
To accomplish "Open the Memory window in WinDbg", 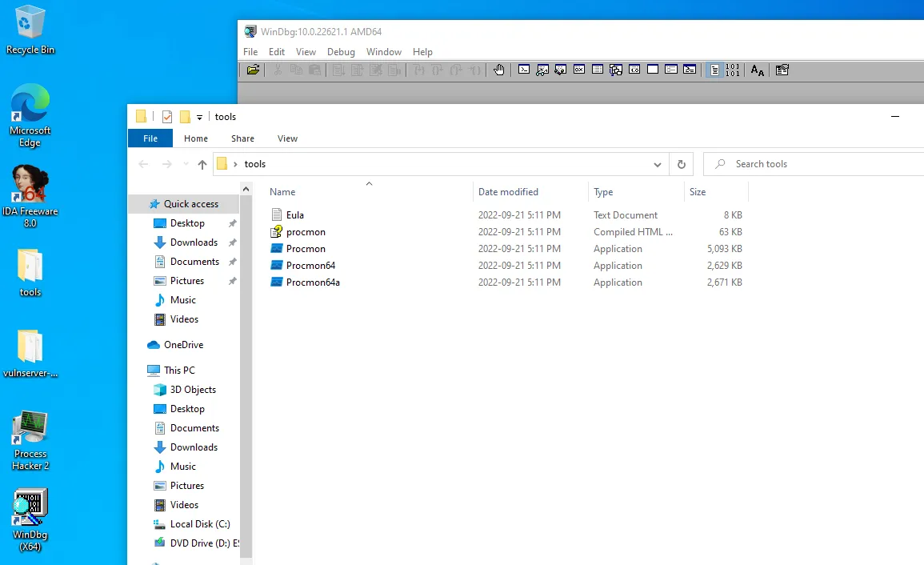I will coord(597,70).
